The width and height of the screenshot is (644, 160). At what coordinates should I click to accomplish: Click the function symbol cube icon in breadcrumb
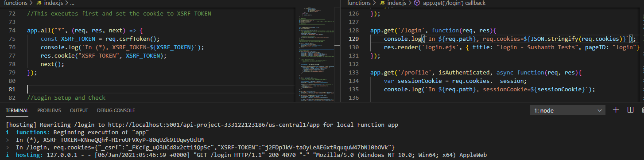click(x=417, y=3)
